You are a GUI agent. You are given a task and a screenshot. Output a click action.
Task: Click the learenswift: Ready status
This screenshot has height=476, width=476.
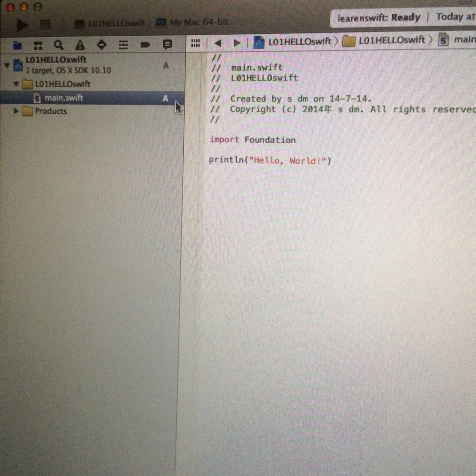coord(379,18)
